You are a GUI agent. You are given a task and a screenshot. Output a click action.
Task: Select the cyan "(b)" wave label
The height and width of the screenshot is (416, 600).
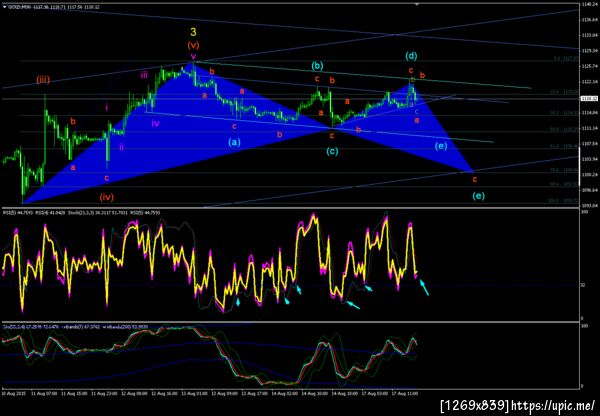[317, 66]
